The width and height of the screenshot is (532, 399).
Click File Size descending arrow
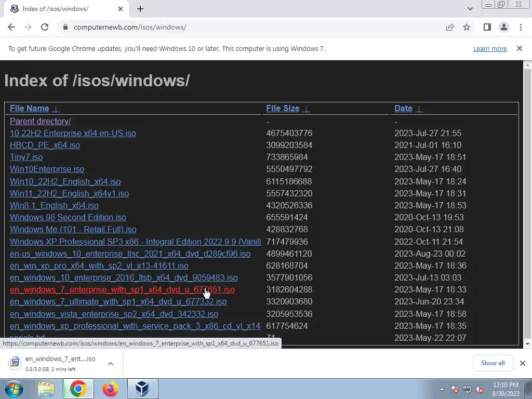click(x=307, y=109)
